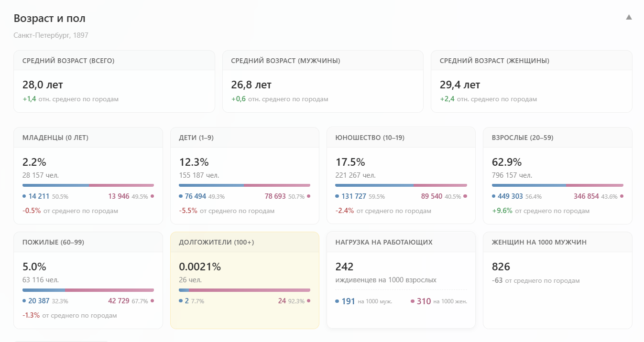The image size is (644, 342).
Task: Click blue male dot in Взрослые card
Action: (x=494, y=196)
